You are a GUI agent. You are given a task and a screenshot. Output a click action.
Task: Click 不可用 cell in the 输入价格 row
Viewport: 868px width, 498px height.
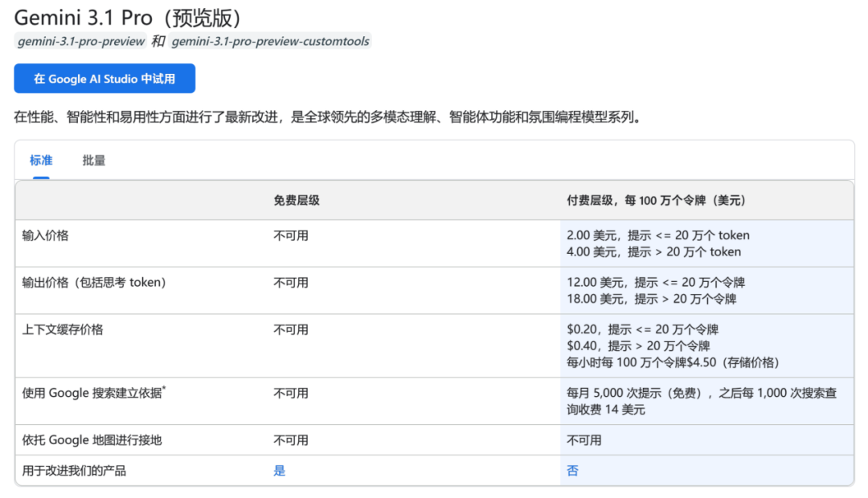290,235
